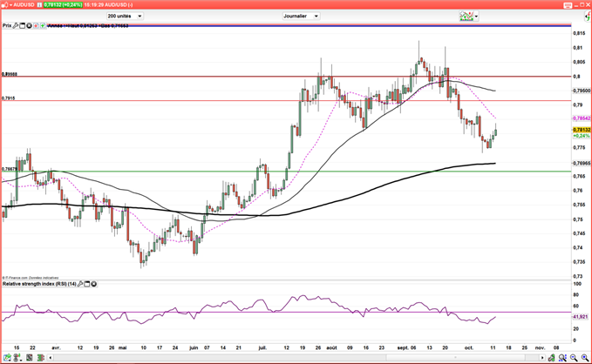Image resolution: width=592 pixels, height=364 pixels.
Task: Click the bottom-right green chart icon
Action: pyautogui.click(x=552, y=357)
